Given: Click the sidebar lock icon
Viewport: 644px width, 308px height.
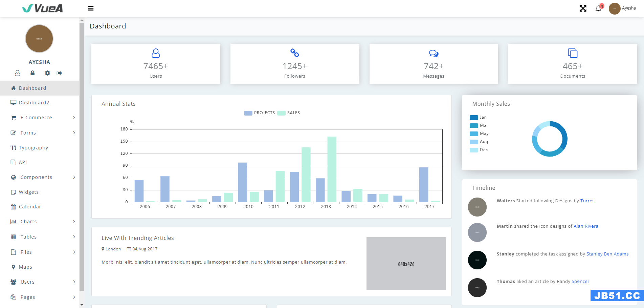Looking at the screenshot, I should 32,73.
